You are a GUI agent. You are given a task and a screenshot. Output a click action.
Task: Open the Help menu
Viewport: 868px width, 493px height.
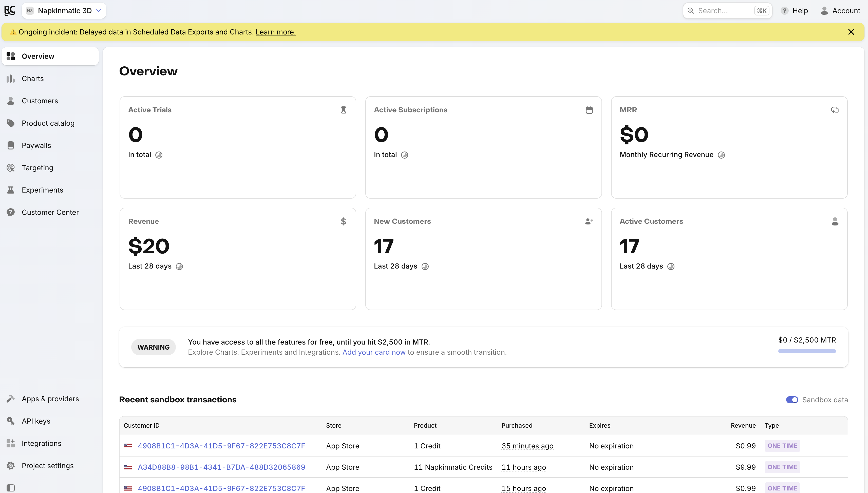(794, 10)
